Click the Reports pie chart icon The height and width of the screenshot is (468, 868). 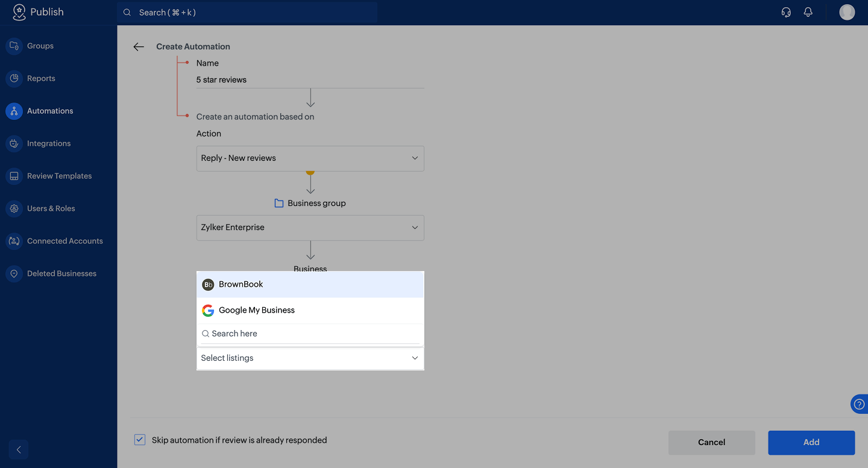(x=14, y=78)
